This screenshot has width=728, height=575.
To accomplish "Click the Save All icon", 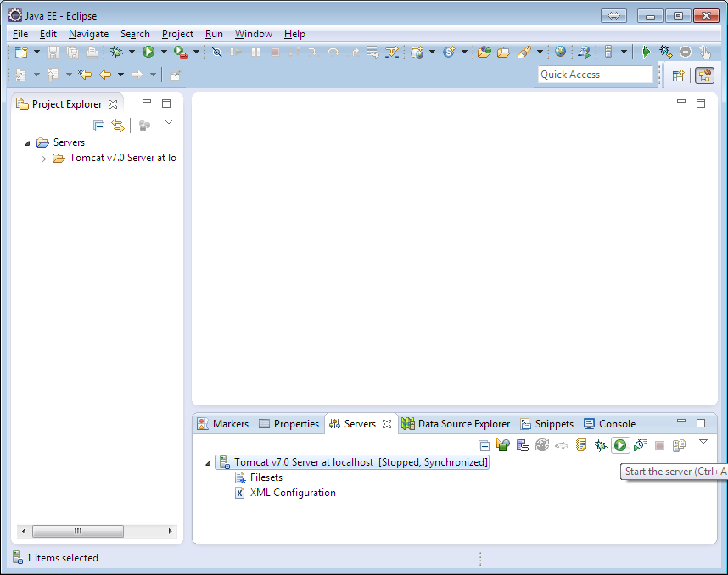I will (x=72, y=52).
